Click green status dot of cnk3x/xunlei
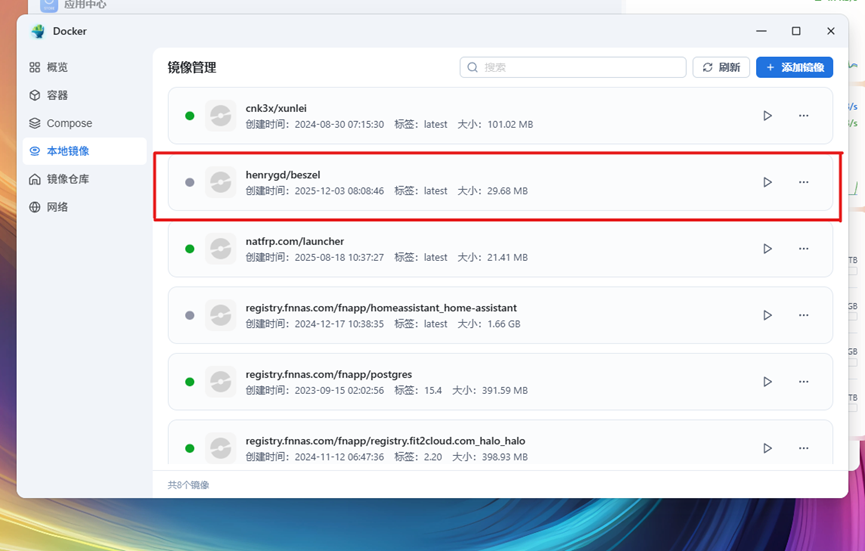This screenshot has height=551, width=865. 190,116
